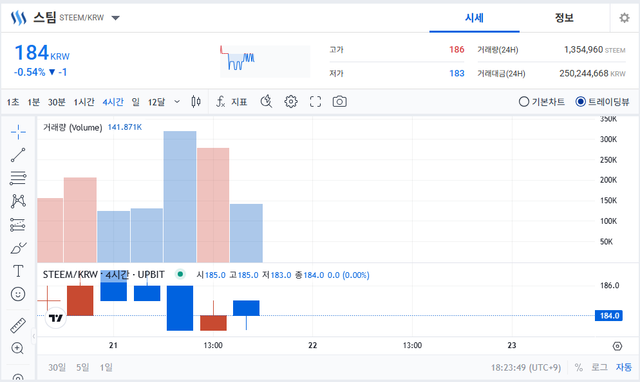640x382 pixels.
Task: Open the chart replay/compare tool icon
Action: [x=266, y=101]
